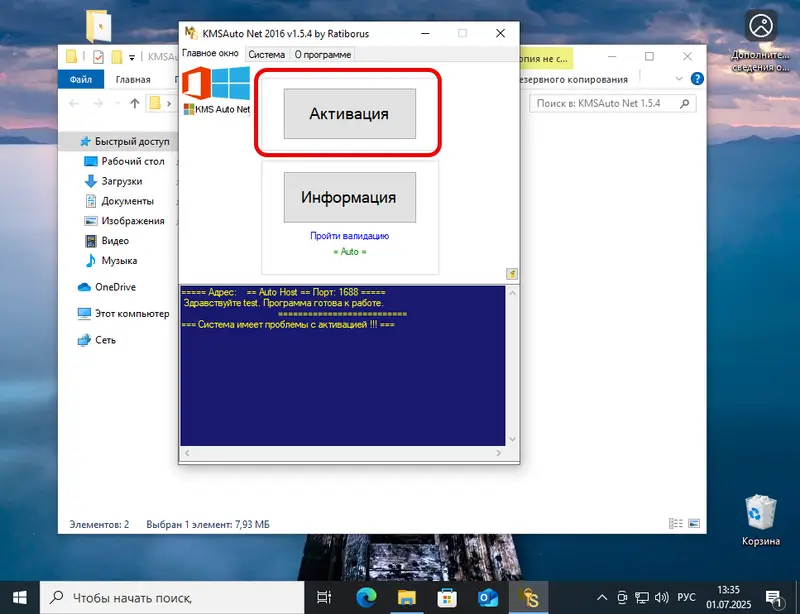The image size is (800, 614).
Task: Open the Recycle Bin on desktop
Action: point(761,518)
